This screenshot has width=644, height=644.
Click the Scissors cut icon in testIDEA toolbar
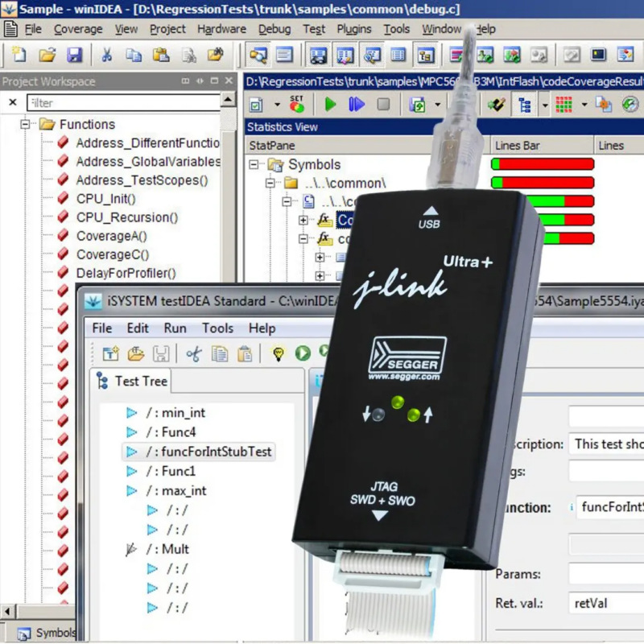(194, 354)
